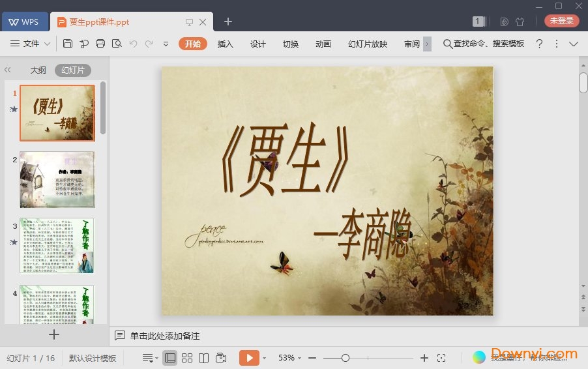Select slide 4 thumbnail
Viewport: 588px width, 369px height.
click(x=57, y=304)
